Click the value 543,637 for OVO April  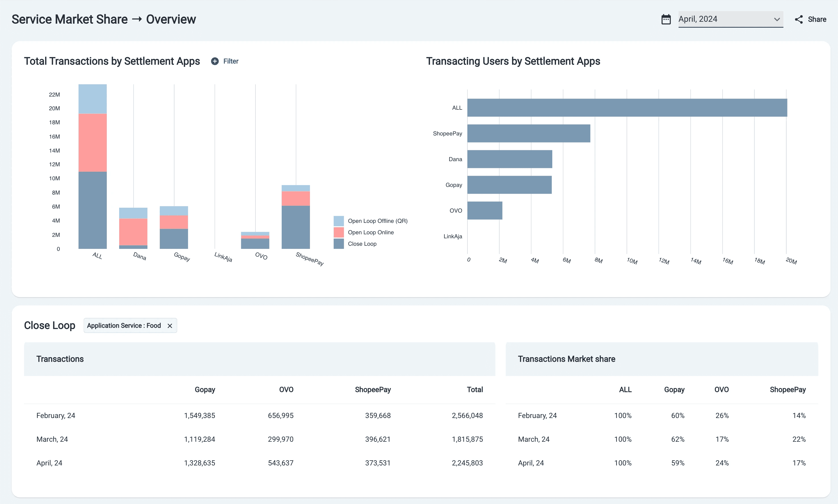point(281,463)
